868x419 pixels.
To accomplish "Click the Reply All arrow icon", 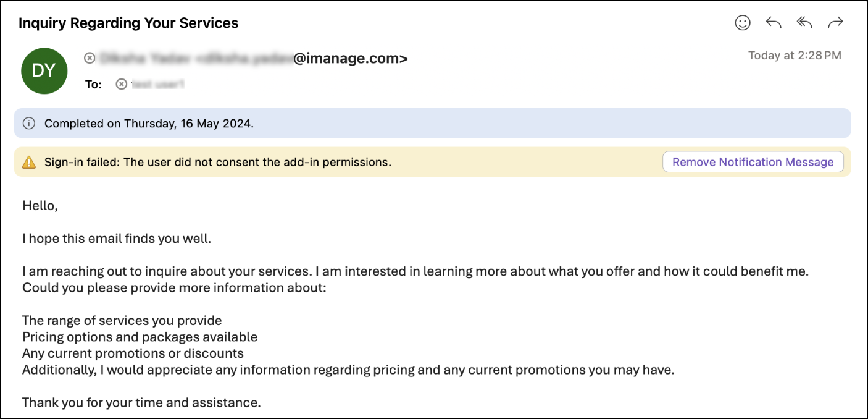I will (804, 23).
